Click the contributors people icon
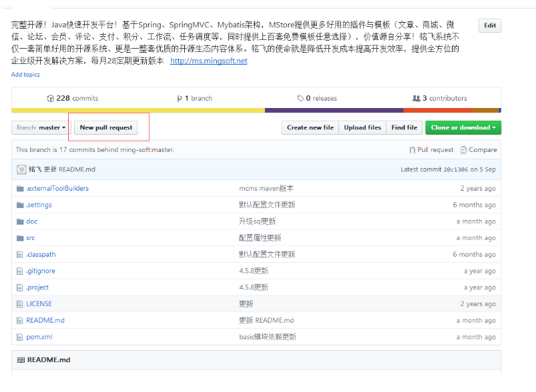Image resolution: width=536 pixels, height=392 pixels. (417, 99)
